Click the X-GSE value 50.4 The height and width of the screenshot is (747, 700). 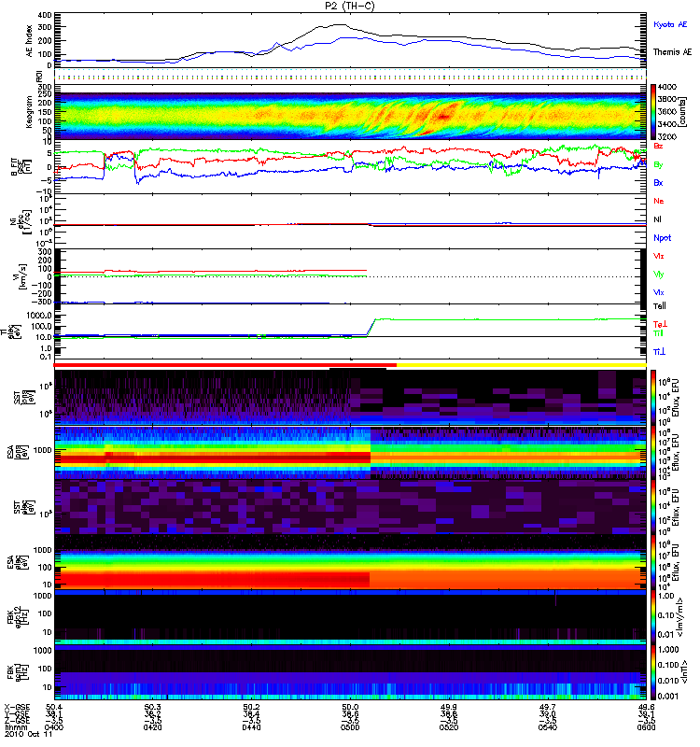coord(54,707)
